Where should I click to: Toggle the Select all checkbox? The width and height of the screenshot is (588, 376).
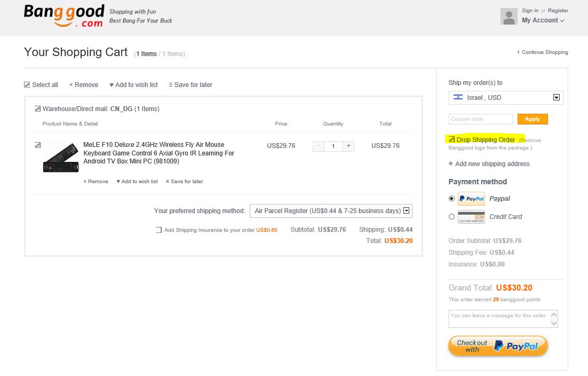(x=27, y=85)
